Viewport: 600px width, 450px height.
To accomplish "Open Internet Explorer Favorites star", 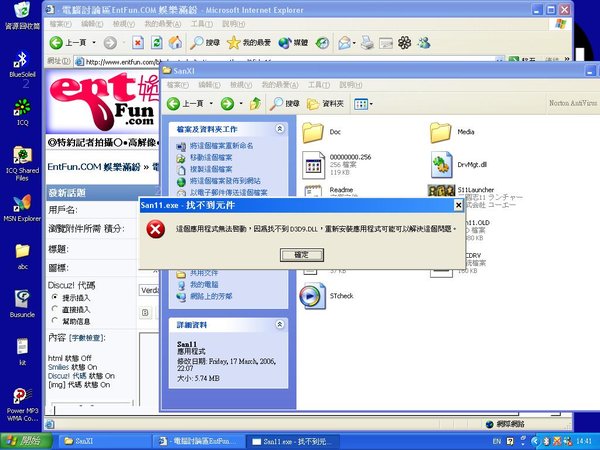I will pyautogui.click(x=249, y=42).
